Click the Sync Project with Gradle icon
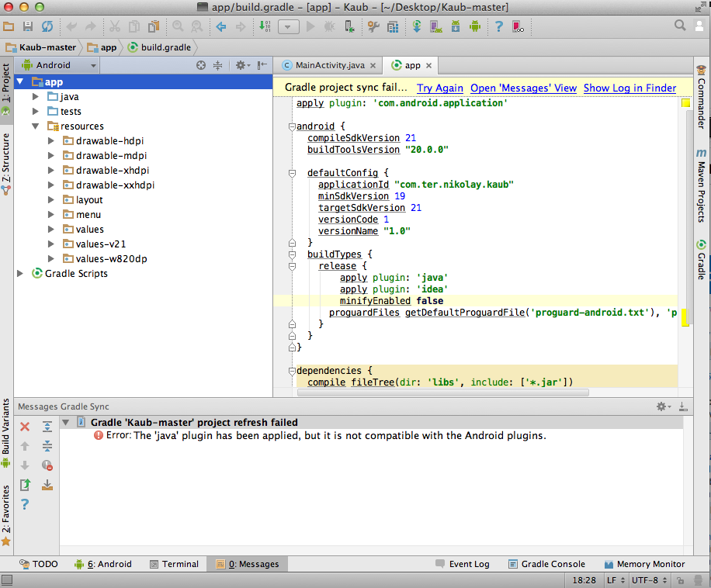This screenshot has height=588, width=711. 417,26
